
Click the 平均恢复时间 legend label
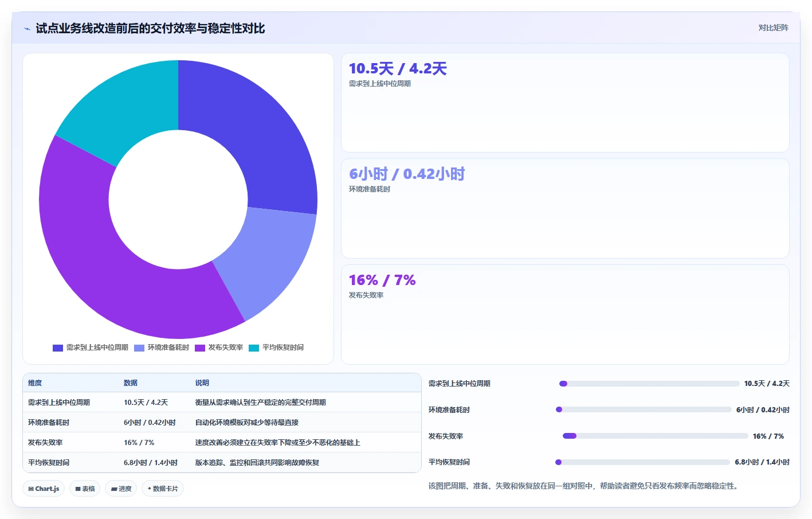283,348
